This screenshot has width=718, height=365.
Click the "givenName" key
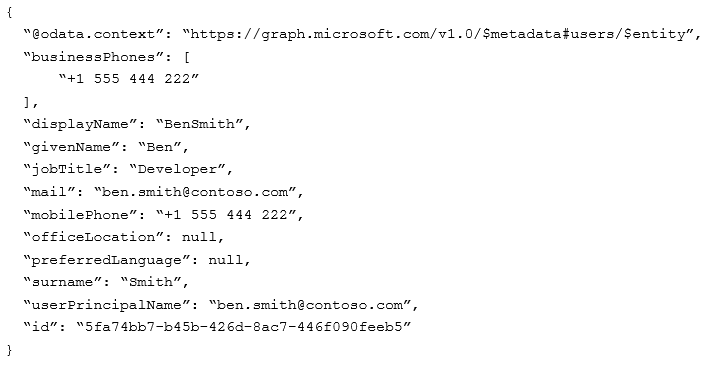click(71, 147)
